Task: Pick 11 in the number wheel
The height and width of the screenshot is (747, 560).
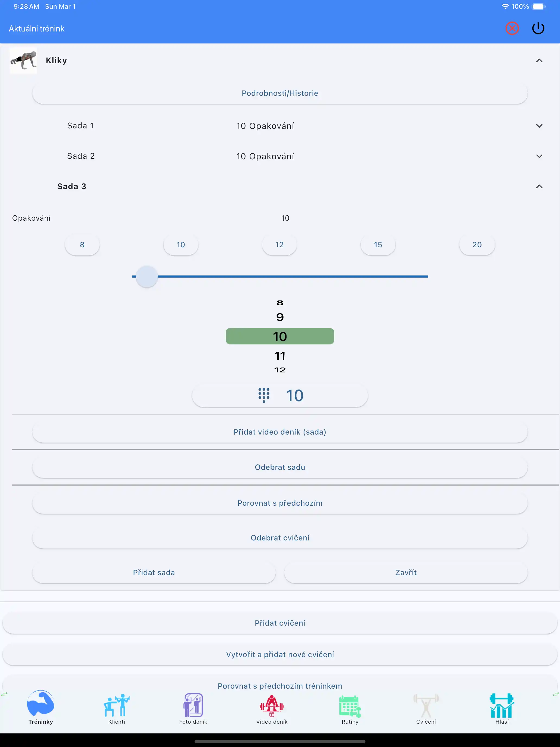Action: pyautogui.click(x=280, y=356)
